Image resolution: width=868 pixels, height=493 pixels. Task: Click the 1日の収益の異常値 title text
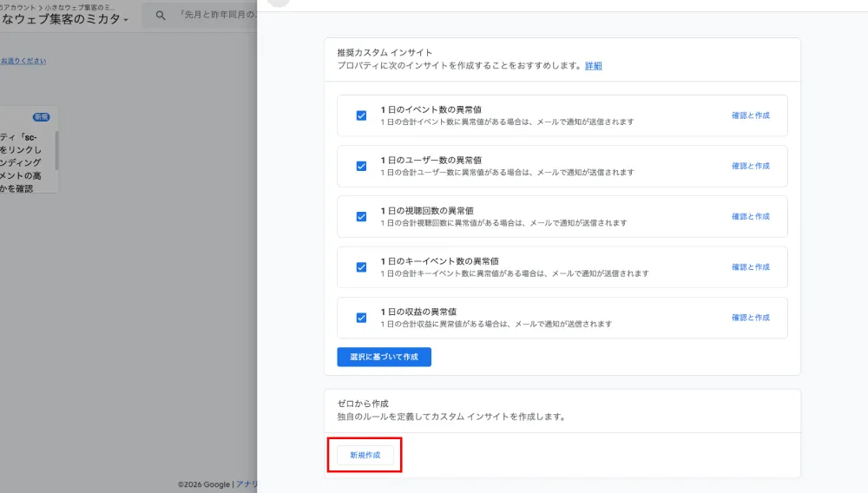(418, 312)
